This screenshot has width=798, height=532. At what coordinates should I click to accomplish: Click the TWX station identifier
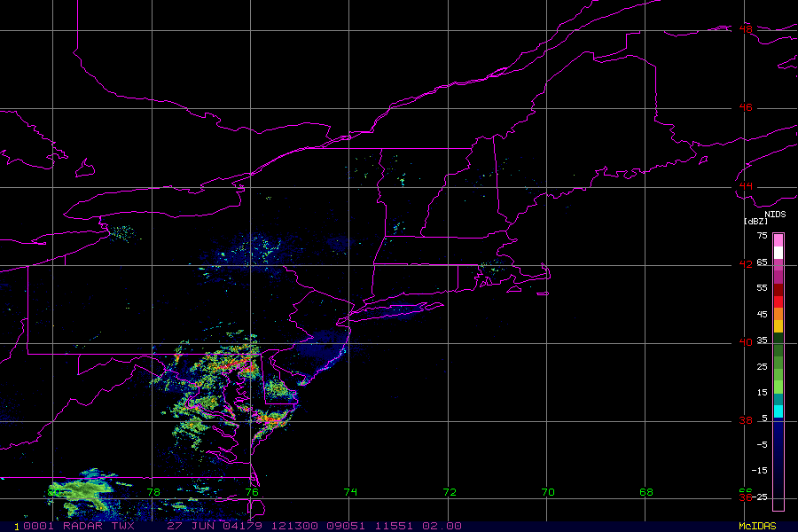point(122,526)
